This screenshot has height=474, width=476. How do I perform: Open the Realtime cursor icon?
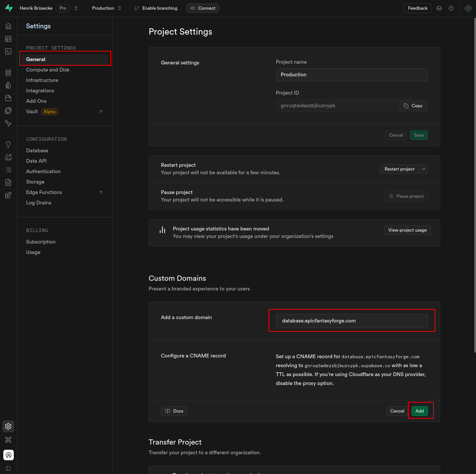[x=8, y=123]
